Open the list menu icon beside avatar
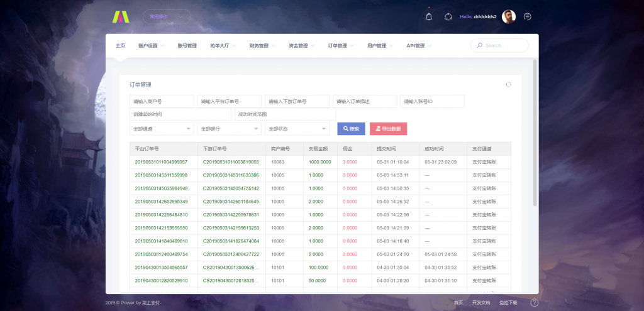The image size is (644, 311). (x=527, y=17)
